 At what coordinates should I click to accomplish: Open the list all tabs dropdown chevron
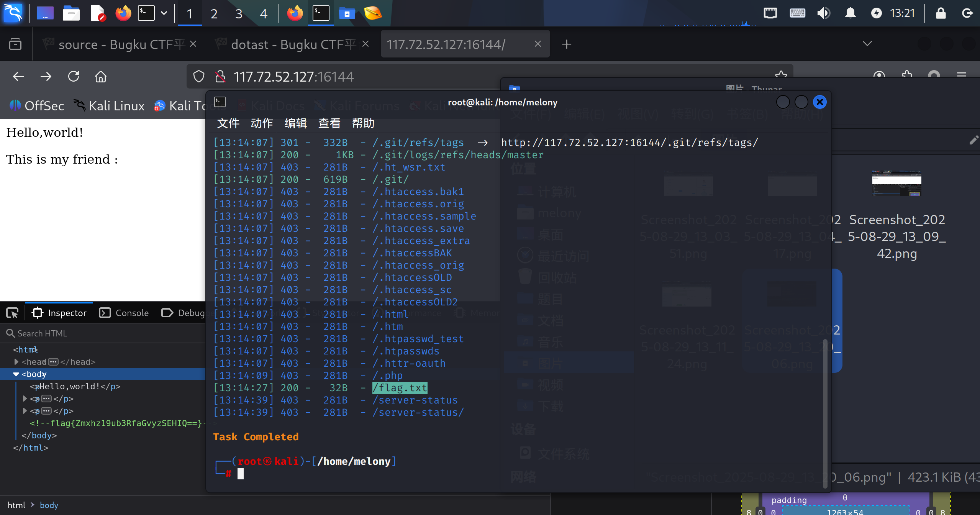pos(867,44)
